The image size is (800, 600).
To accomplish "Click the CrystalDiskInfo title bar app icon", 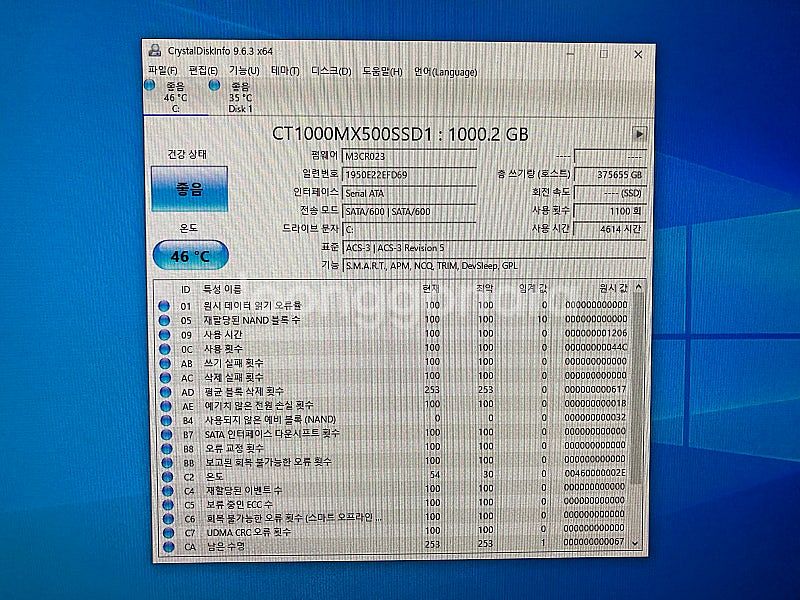I will click(x=155, y=51).
